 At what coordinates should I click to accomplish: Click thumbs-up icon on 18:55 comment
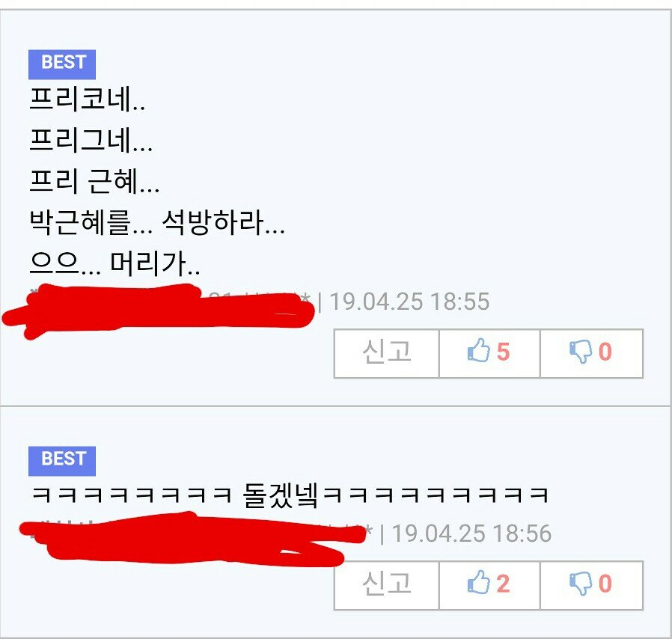[x=478, y=351]
